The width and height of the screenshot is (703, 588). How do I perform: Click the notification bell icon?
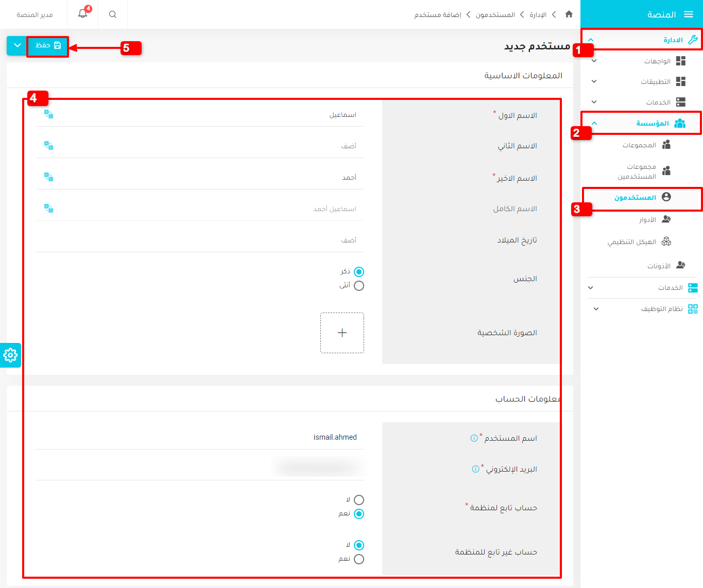tap(82, 14)
